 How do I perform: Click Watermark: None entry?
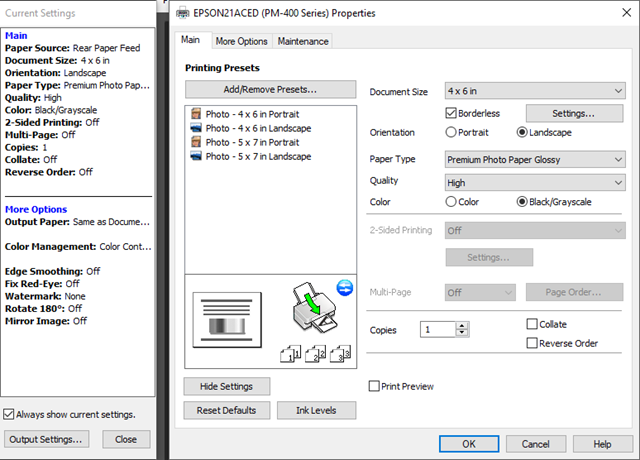point(45,296)
